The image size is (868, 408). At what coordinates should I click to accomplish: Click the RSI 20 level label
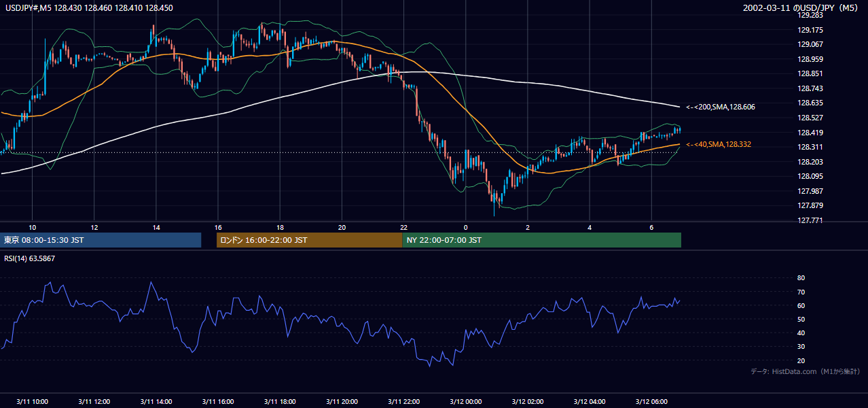pyautogui.click(x=801, y=360)
